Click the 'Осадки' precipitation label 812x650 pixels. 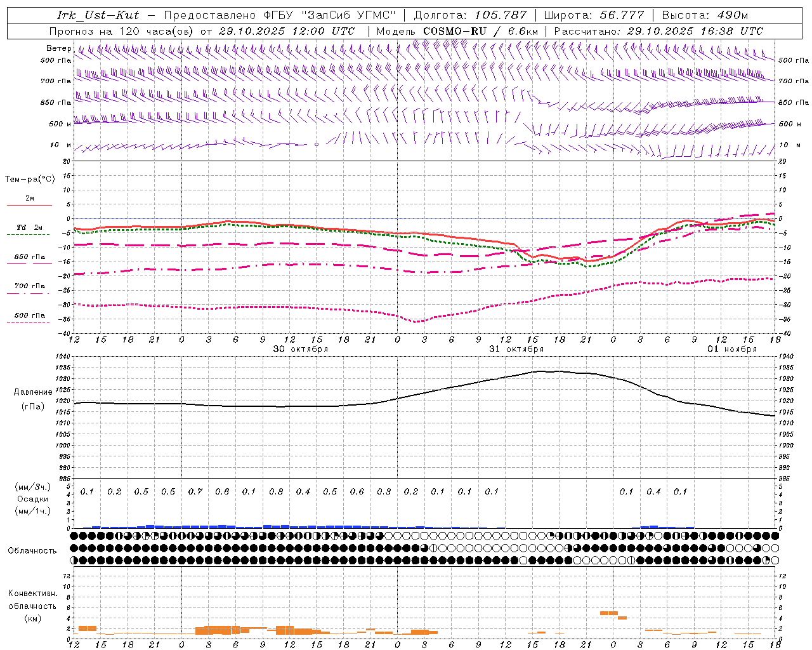(x=33, y=499)
